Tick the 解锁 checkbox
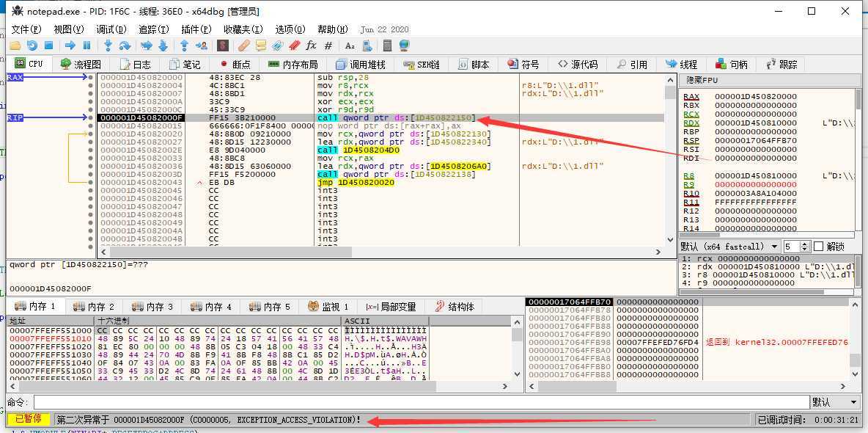The width and height of the screenshot is (868, 433). pyautogui.click(x=820, y=246)
